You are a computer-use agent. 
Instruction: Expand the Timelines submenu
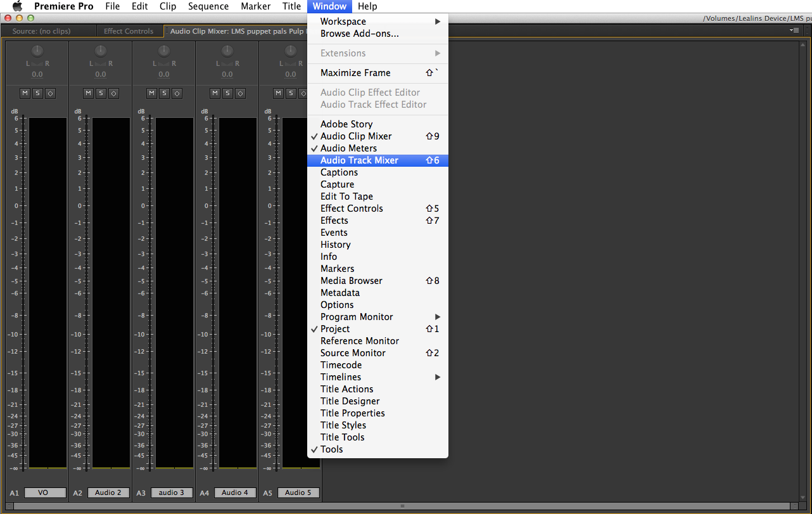(x=377, y=377)
